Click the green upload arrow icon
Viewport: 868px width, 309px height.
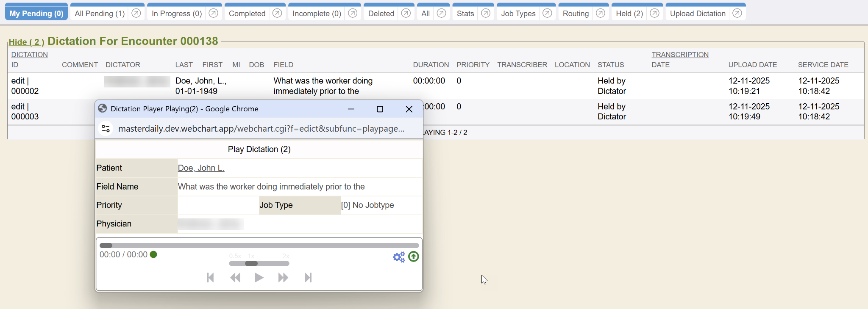click(x=413, y=257)
